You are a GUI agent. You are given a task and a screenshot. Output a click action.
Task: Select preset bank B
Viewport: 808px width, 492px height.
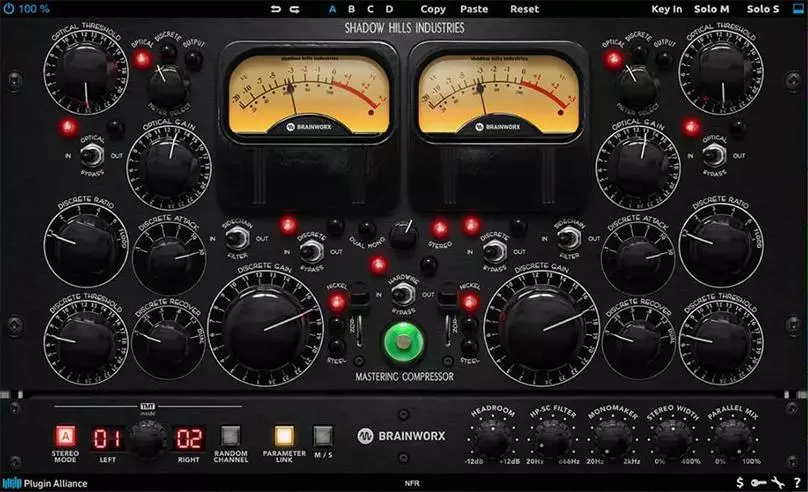tap(351, 9)
